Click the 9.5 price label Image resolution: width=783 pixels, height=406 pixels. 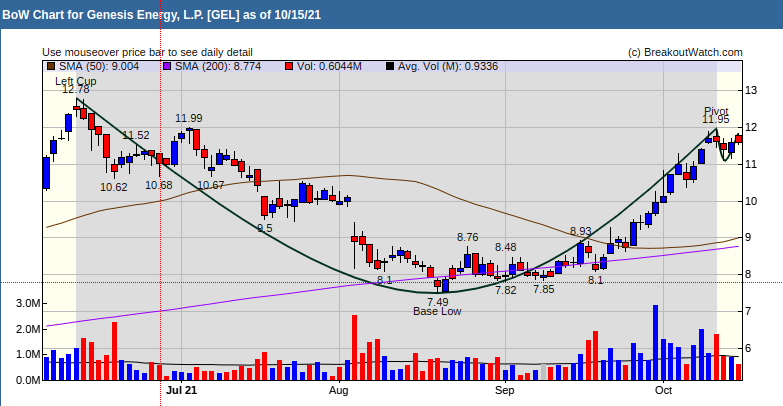coord(265,228)
